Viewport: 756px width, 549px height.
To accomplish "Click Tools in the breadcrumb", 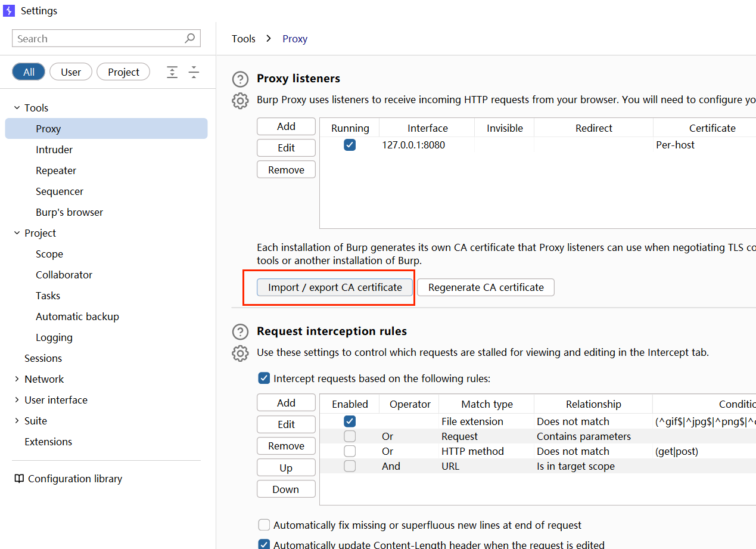I will coord(244,39).
